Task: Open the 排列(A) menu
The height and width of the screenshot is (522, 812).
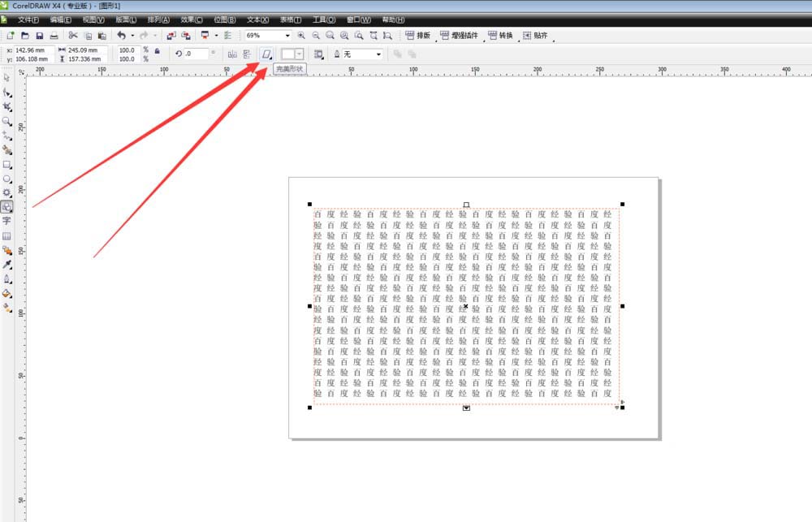Action: tap(158, 19)
